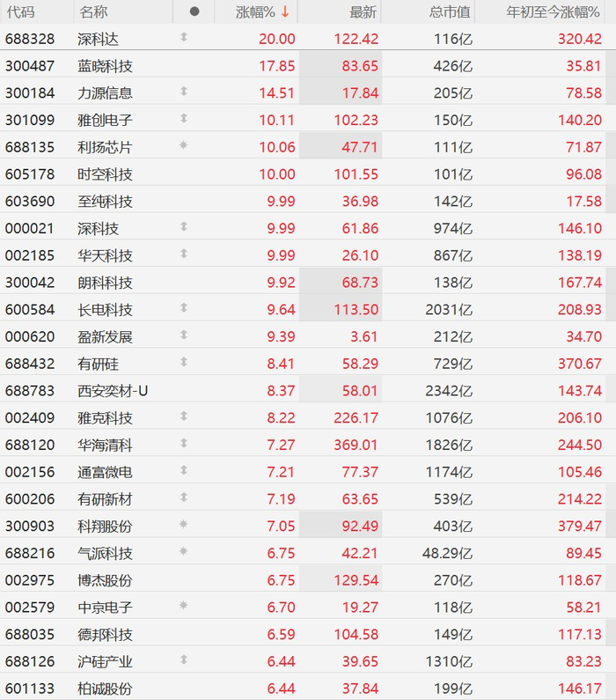Toggle descending sort arrow on 涨幅%

coord(285,12)
